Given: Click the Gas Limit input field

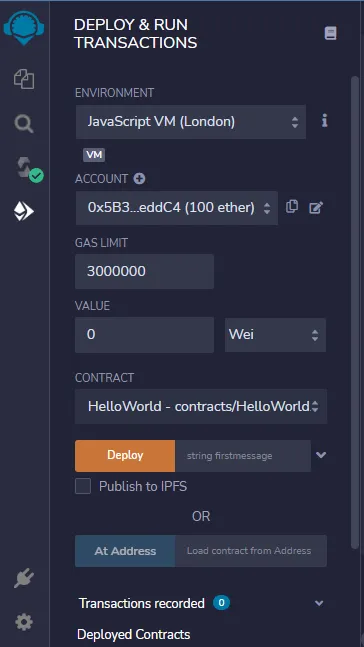Looking at the screenshot, I should [144, 272].
